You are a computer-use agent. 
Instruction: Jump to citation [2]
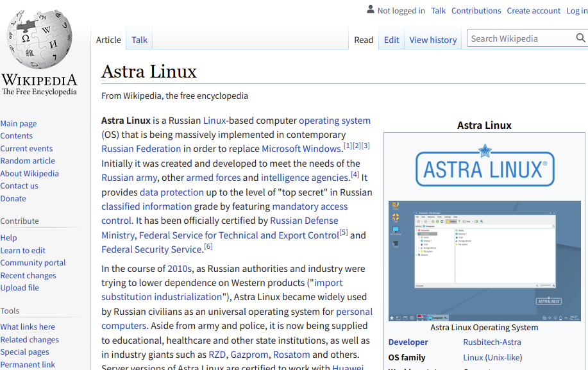[x=357, y=146]
